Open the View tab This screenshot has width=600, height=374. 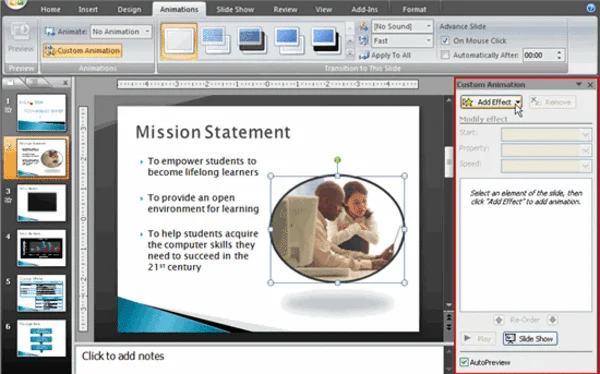coord(324,9)
